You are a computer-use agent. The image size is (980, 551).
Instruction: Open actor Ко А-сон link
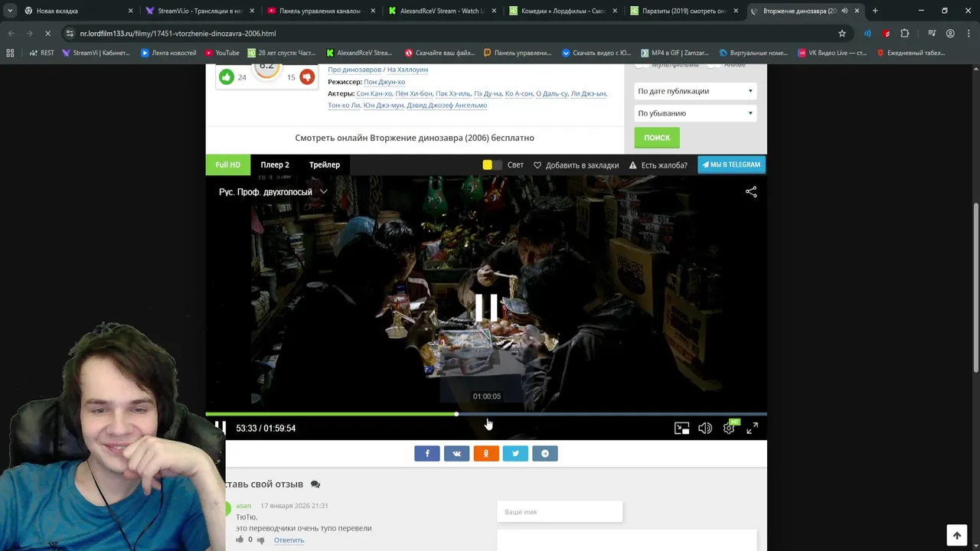519,93
